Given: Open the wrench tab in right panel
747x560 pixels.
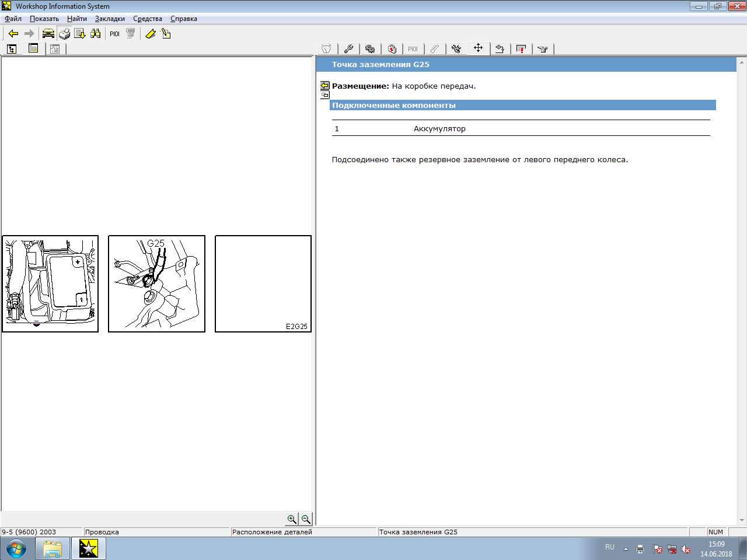Looking at the screenshot, I should [x=348, y=49].
